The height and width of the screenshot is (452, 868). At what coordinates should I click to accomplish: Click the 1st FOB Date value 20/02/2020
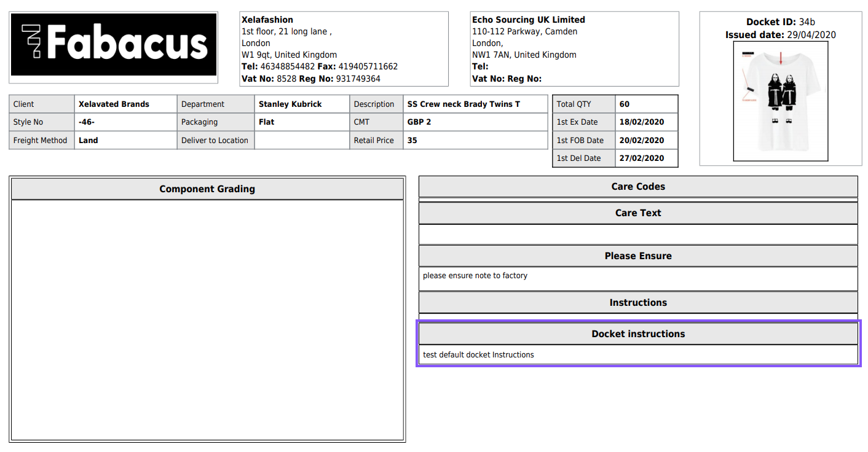[642, 140]
